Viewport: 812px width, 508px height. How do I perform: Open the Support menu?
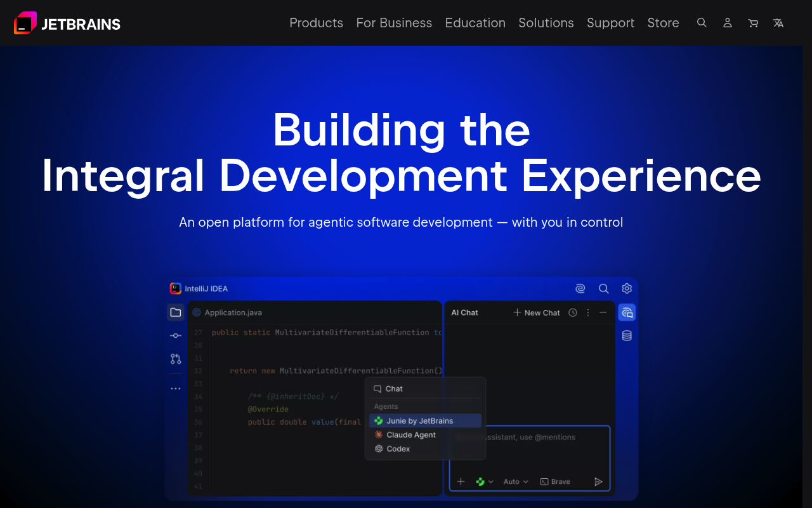coord(610,23)
